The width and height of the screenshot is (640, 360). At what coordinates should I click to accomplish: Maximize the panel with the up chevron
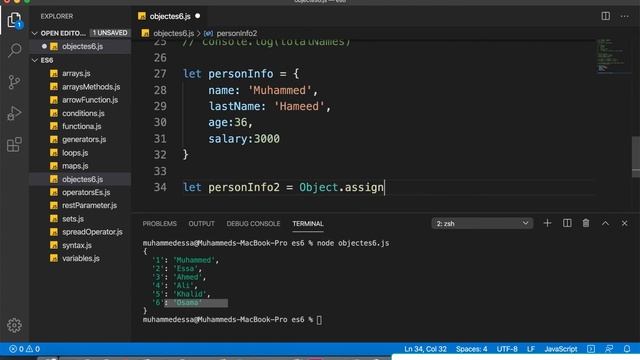tap(605, 223)
